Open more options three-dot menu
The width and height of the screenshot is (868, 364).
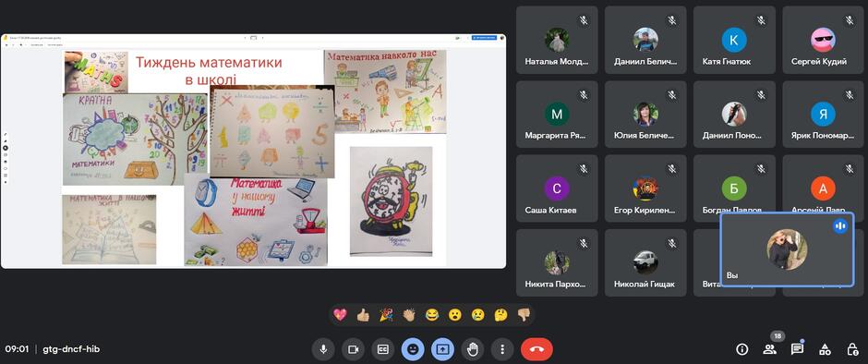502,349
